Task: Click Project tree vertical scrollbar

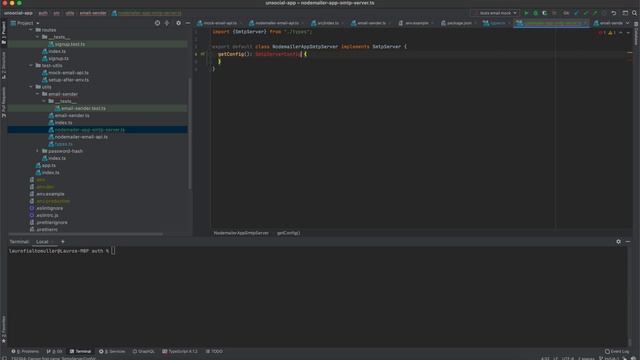Action: pos(190,133)
